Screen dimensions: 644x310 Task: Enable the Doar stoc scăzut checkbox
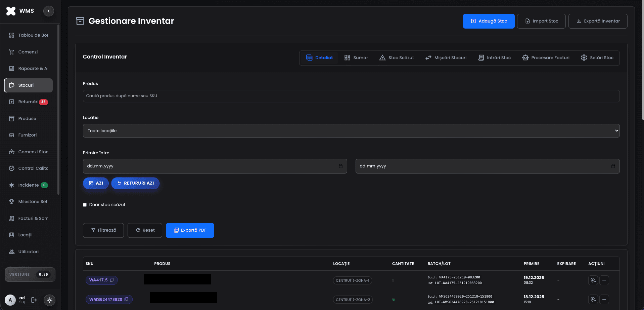(x=85, y=205)
